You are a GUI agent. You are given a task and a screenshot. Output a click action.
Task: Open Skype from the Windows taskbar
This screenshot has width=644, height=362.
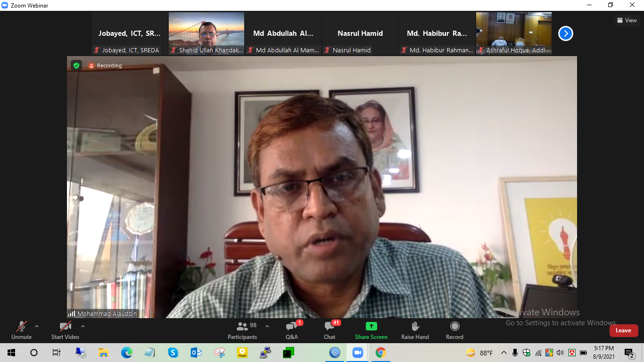[173, 353]
